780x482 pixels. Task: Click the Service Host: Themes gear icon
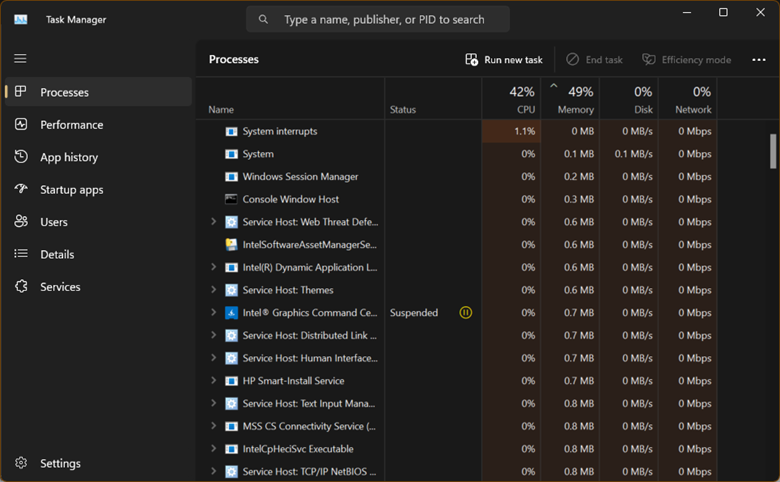[231, 290]
